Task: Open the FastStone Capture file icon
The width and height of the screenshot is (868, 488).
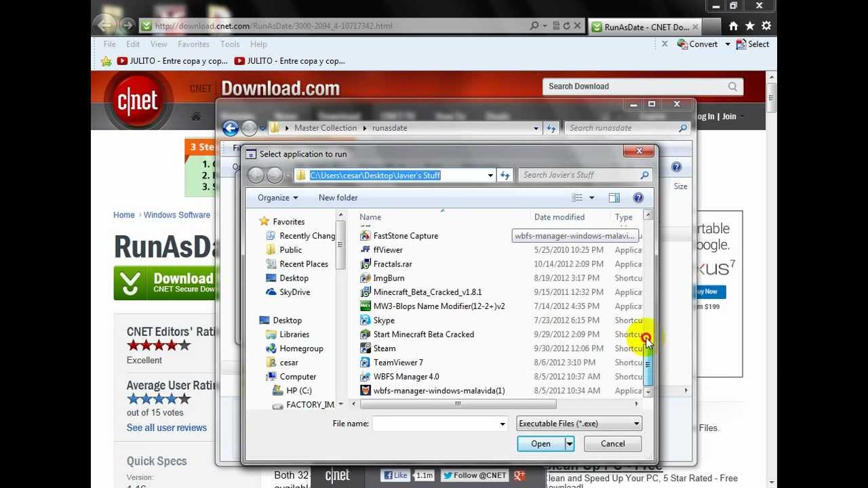Action: [x=366, y=236]
